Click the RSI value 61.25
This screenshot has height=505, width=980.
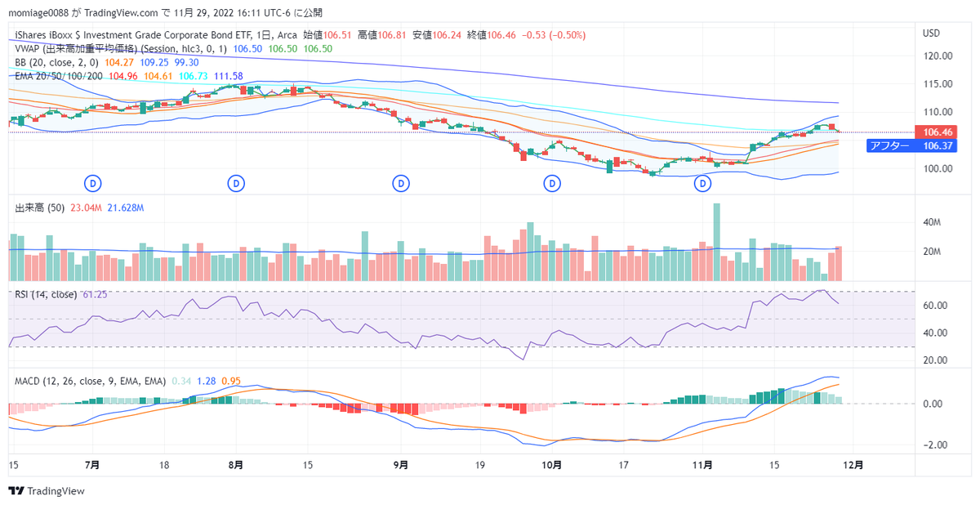click(x=95, y=294)
